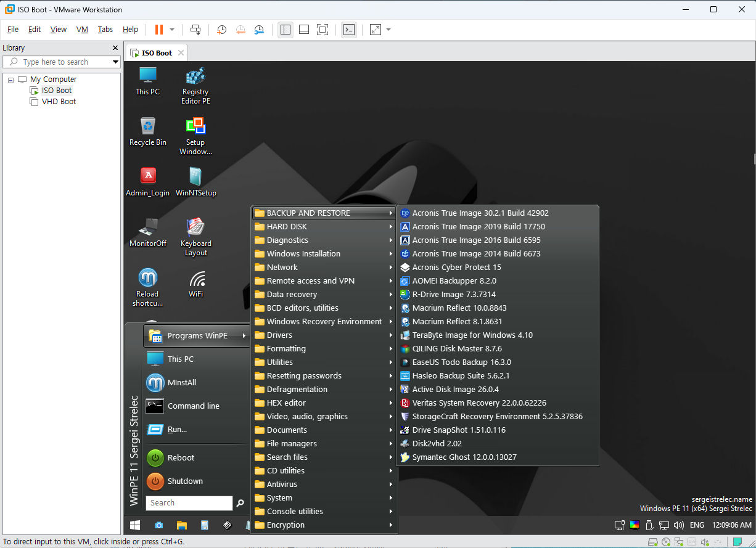Open MInstAll from the start menu

coord(181,383)
